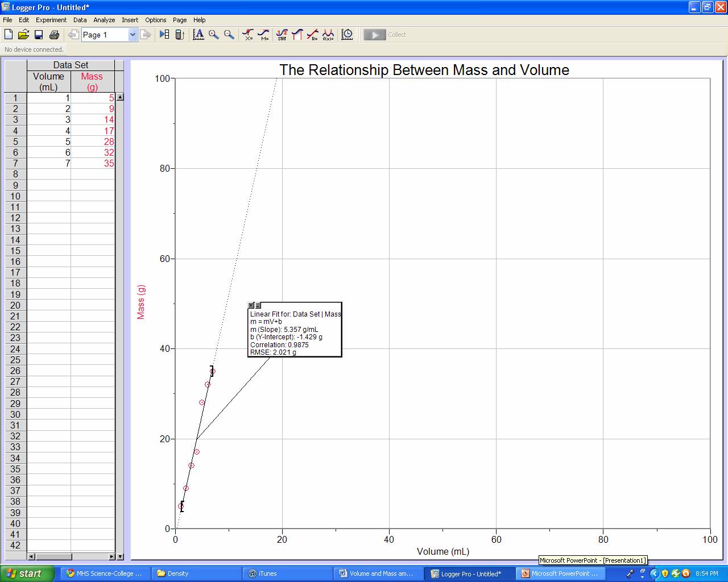Click the Volume (mL) x-axis label

[x=443, y=551]
